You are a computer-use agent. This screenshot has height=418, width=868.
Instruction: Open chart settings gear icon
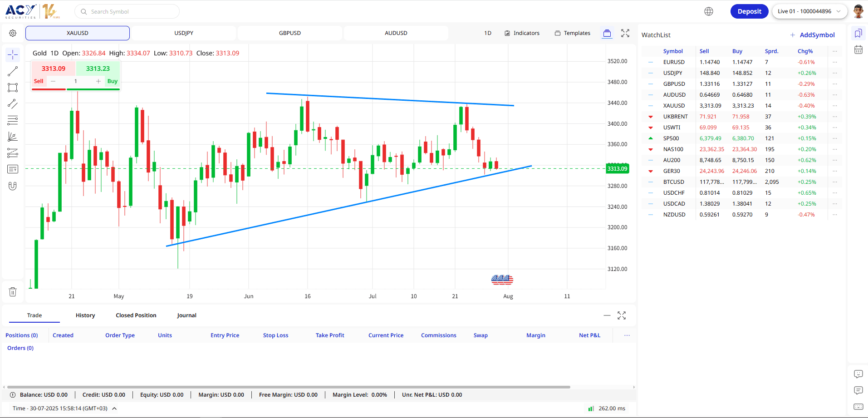[x=13, y=33]
